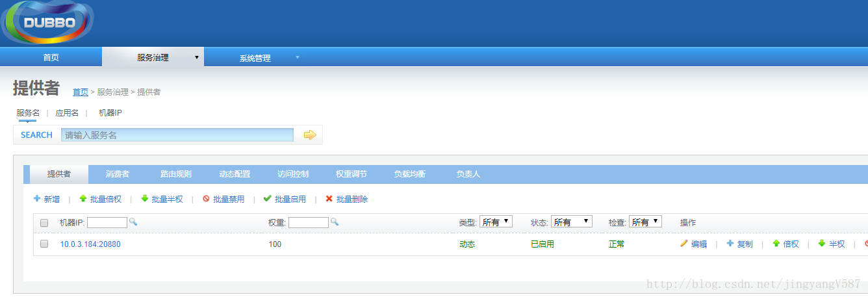Screen dimensions: 868x297
Task: Expand the 服务治理 menu arrow
Action: tap(196, 57)
